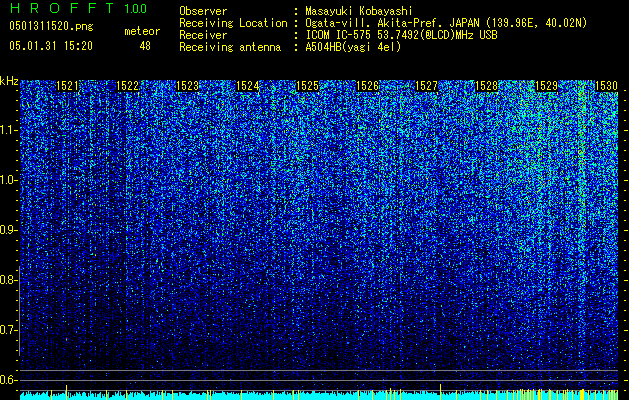Viewport: 629px width, 400px height.
Task: Click the 1526 time marker
Action: pos(367,86)
